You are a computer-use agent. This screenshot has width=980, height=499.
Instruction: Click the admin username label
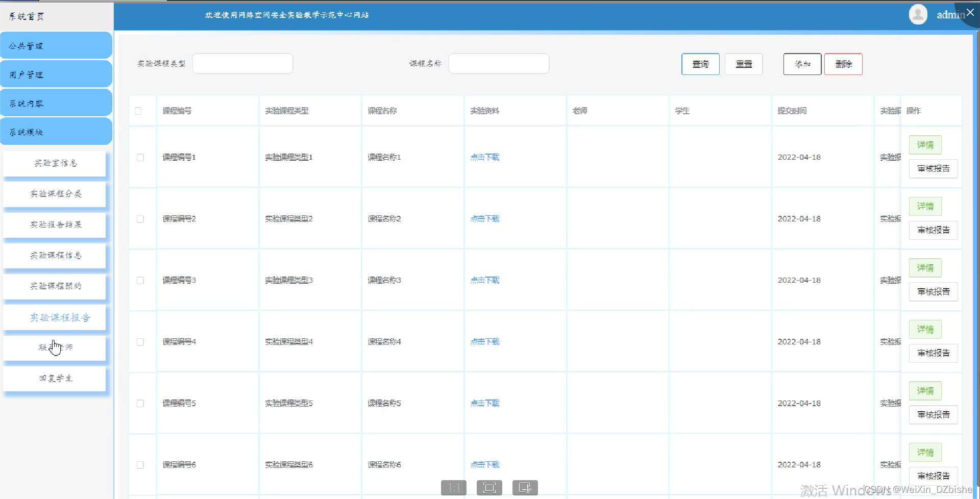[950, 15]
